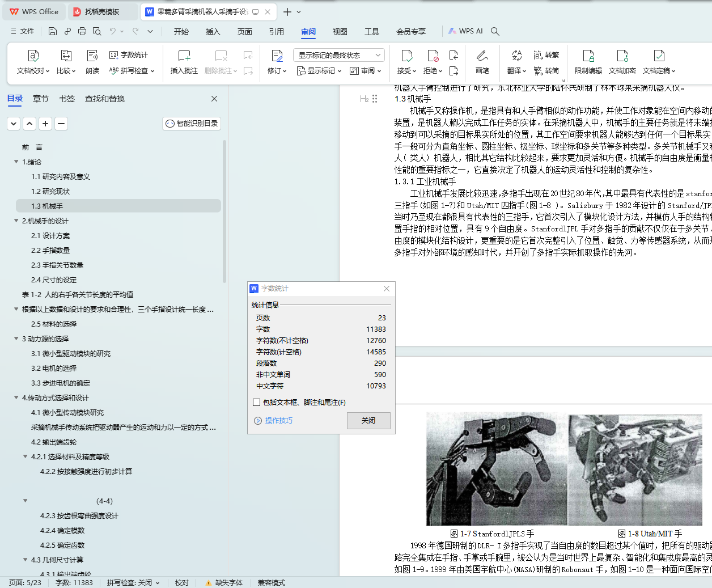Screen dimensions: 712x588
Task: Click the 兼容模式 status bar label
Action: (x=272, y=582)
